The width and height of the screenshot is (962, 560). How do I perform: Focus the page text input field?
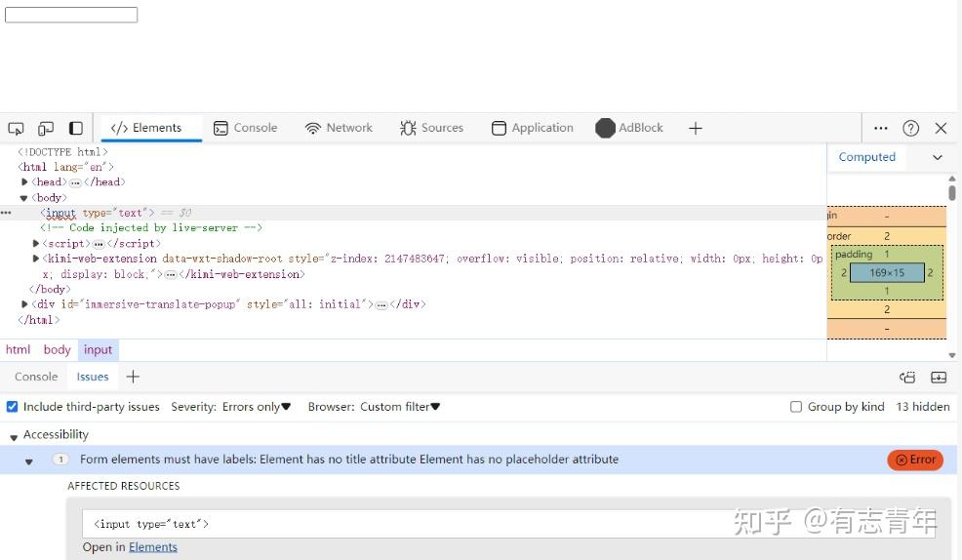click(71, 15)
